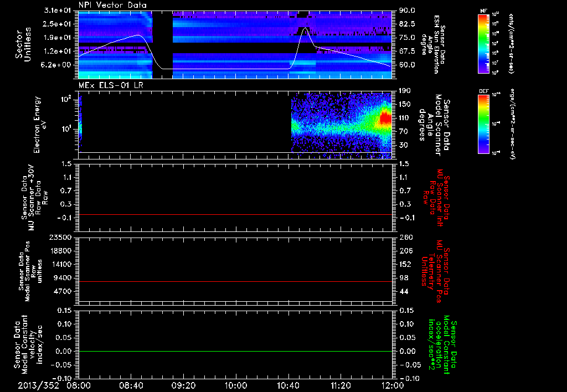Click the "44" telemetry tick label

coord(404,291)
